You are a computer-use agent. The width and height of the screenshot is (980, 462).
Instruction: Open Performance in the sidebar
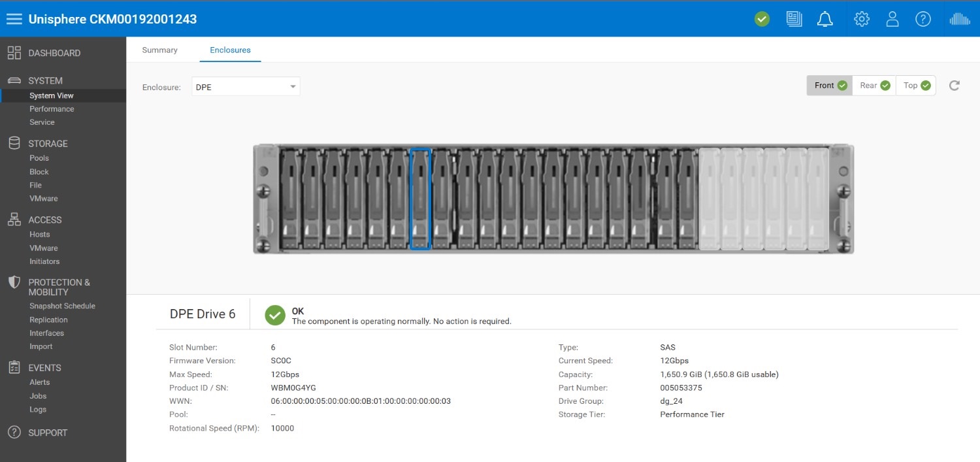tap(52, 109)
